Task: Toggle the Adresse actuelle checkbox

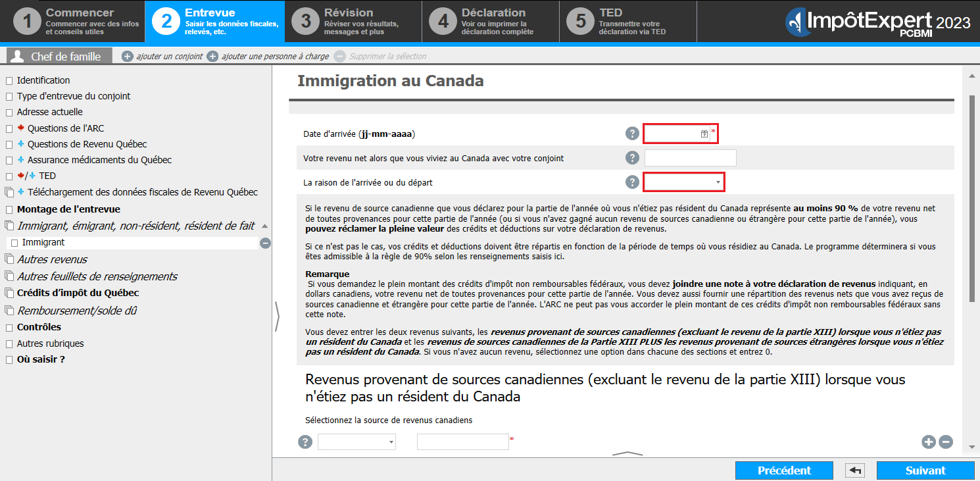Action: coord(9,113)
